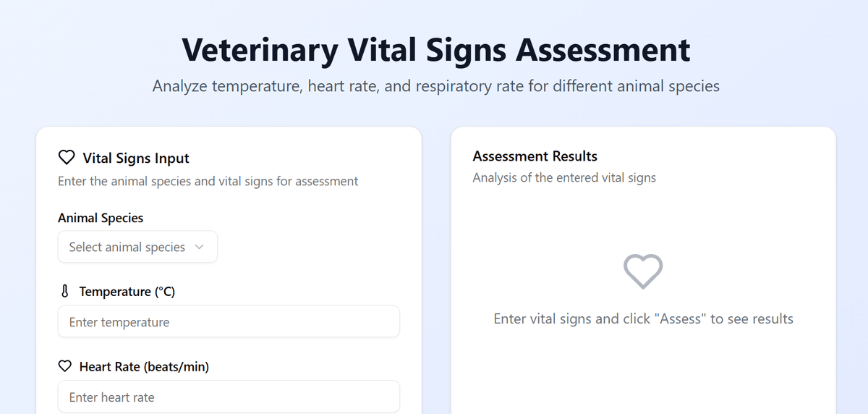Image resolution: width=868 pixels, height=414 pixels.
Task: Click the Vital Signs Input heading text
Action: pyautogui.click(x=136, y=158)
